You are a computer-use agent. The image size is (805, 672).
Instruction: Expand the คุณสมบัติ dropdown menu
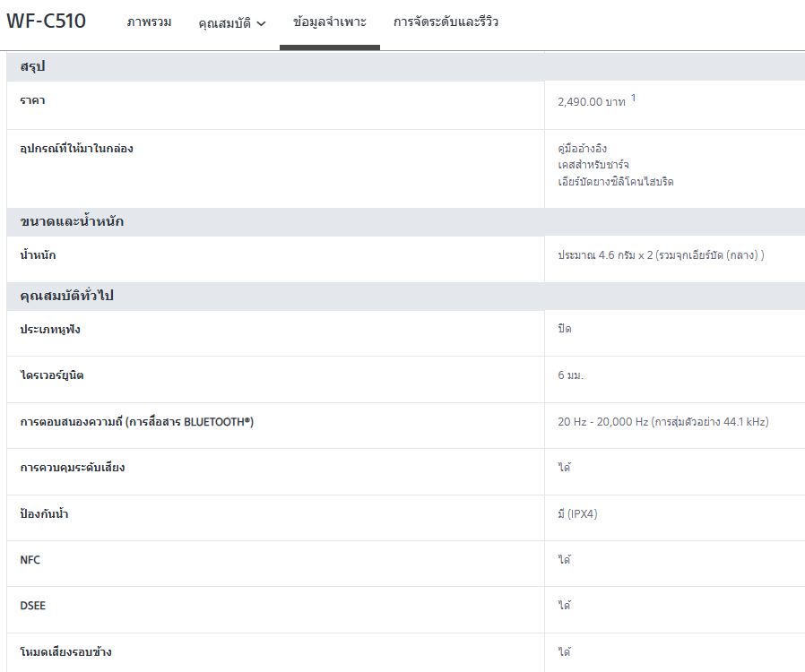click(232, 23)
